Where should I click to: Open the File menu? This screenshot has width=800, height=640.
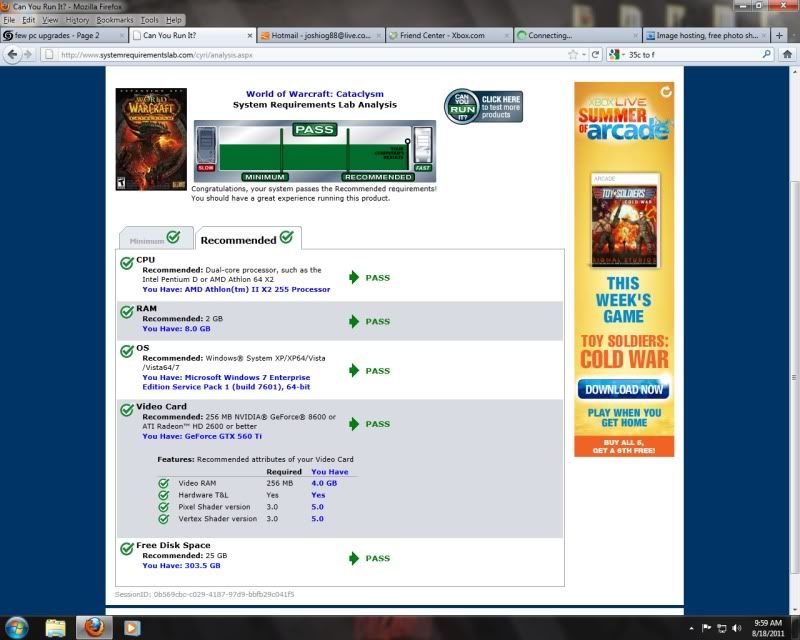pos(9,20)
